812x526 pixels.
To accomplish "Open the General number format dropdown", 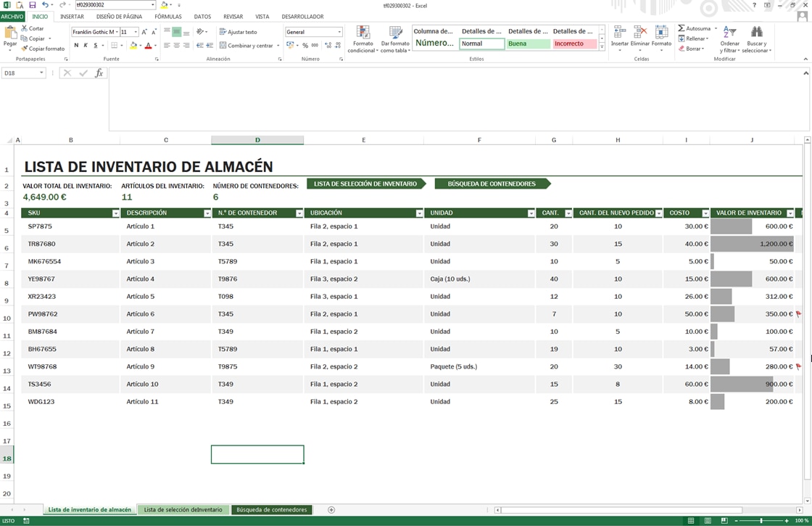I will 339,32.
